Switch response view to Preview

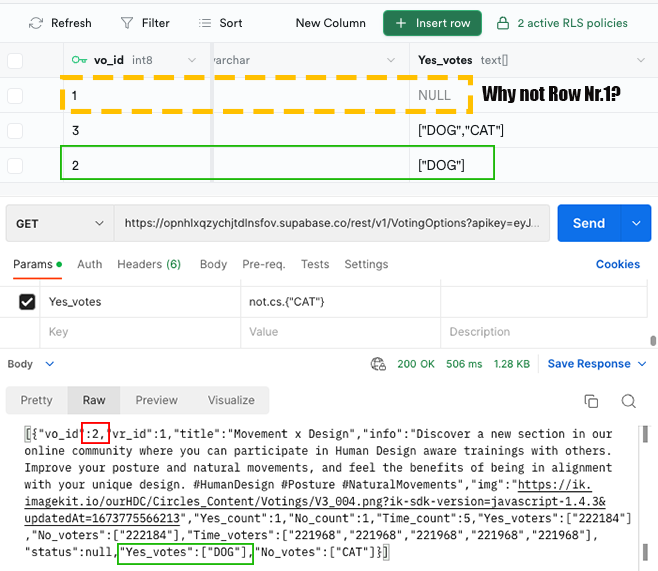pos(157,400)
